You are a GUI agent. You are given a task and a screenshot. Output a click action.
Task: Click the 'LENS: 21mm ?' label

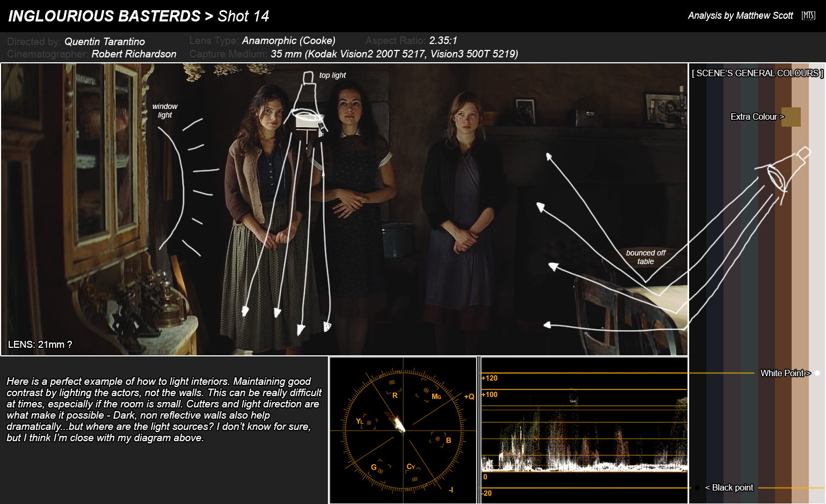point(40,345)
